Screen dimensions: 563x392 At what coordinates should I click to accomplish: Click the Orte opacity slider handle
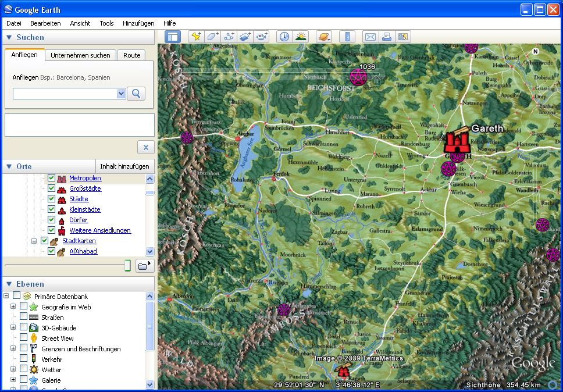click(x=127, y=266)
